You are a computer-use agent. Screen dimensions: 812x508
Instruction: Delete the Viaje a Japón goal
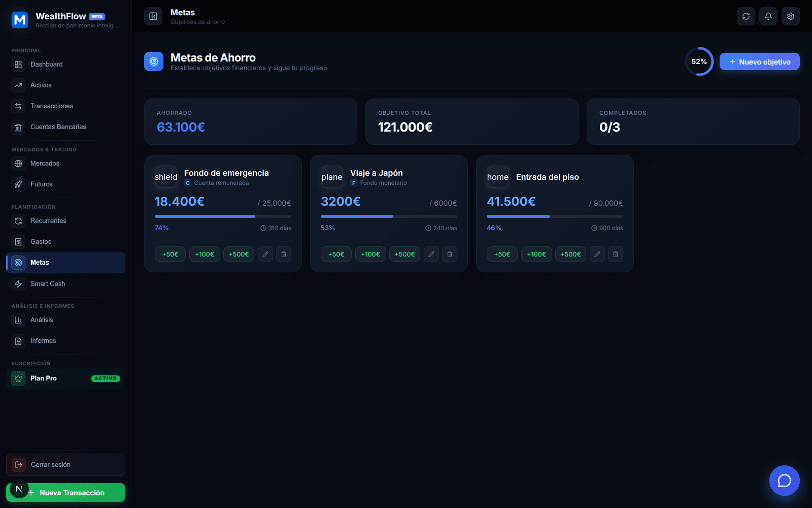tap(450, 254)
